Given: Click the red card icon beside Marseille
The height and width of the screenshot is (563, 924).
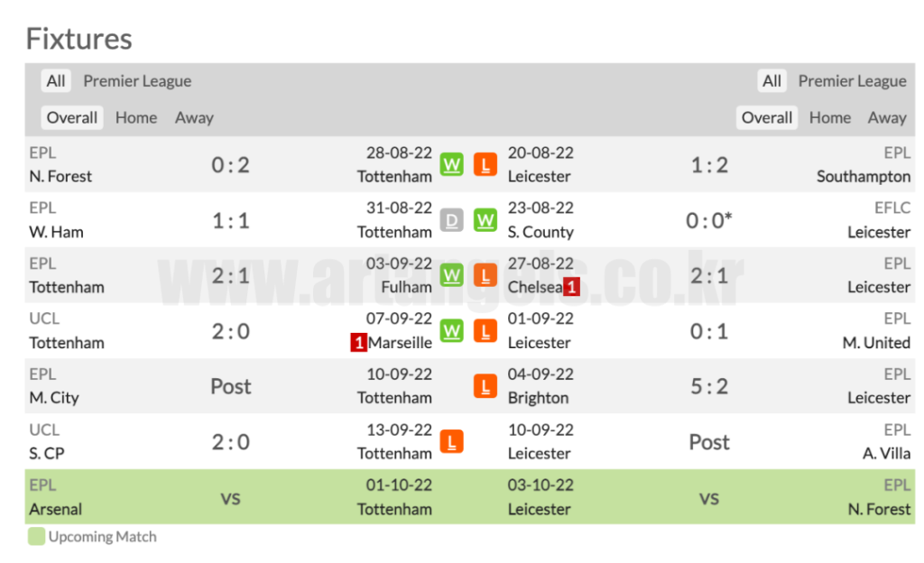Looking at the screenshot, I should [x=358, y=343].
